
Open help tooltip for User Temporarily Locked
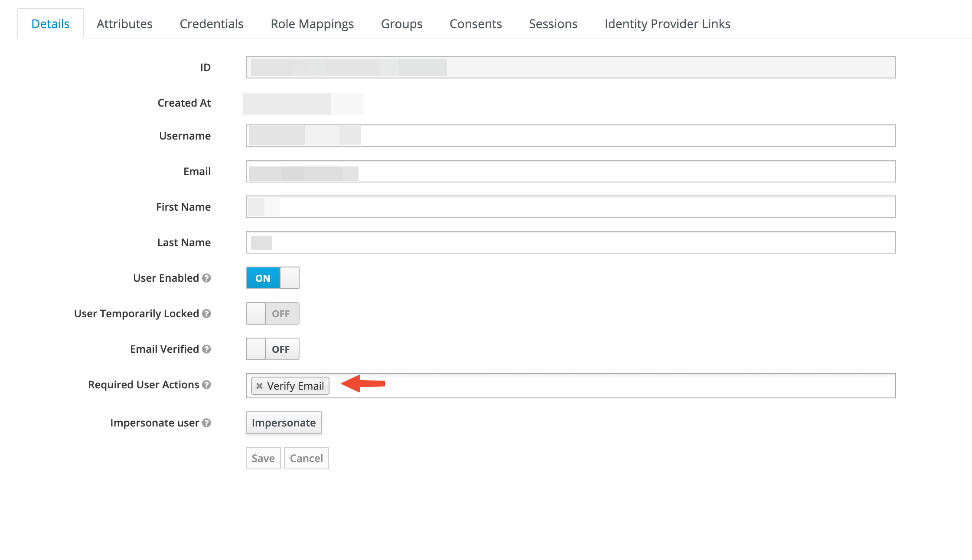[x=207, y=314]
